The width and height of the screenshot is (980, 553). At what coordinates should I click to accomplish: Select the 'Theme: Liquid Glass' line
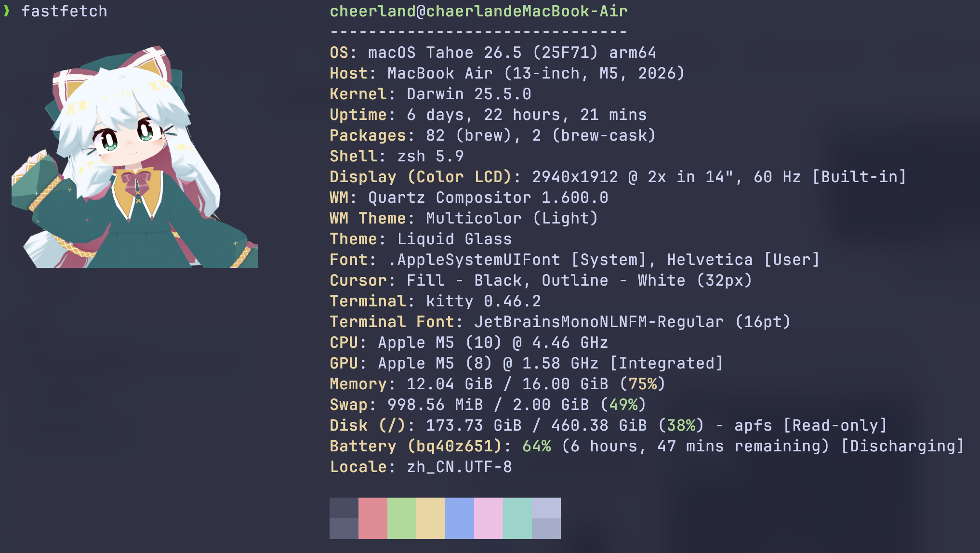(x=421, y=239)
